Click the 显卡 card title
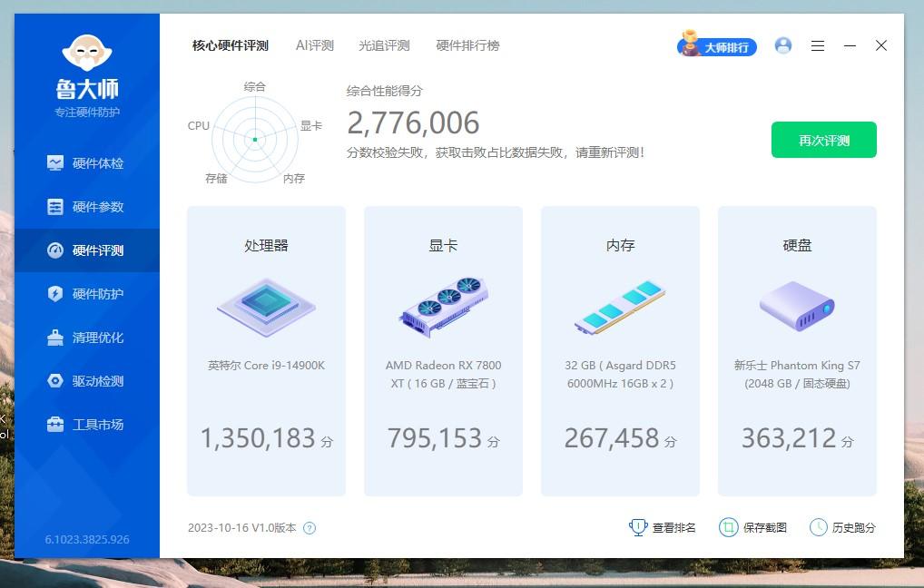Viewport: 924px width, 588px height. click(x=443, y=245)
